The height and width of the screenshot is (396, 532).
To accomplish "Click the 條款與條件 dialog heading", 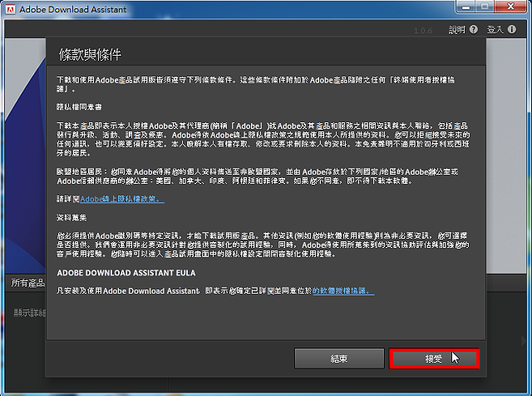I will tap(90, 54).
